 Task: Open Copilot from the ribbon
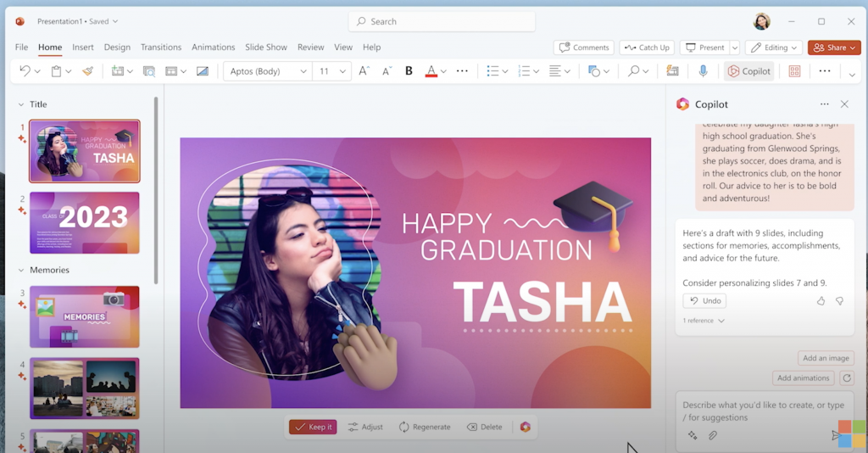tap(749, 71)
